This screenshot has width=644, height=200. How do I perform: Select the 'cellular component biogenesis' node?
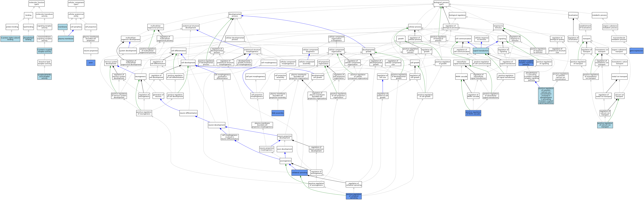pyautogui.click(x=310, y=51)
